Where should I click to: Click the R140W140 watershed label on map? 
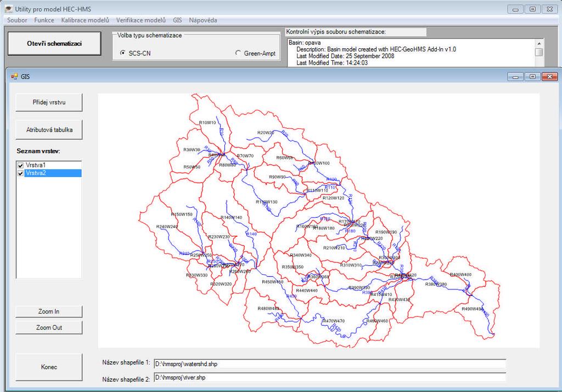[231, 217]
